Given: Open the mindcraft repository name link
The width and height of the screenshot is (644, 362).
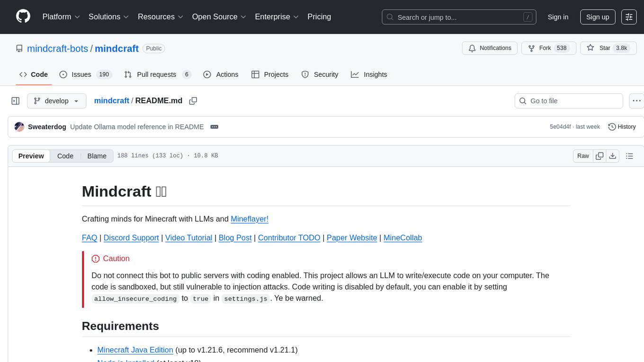Looking at the screenshot, I should [117, 48].
